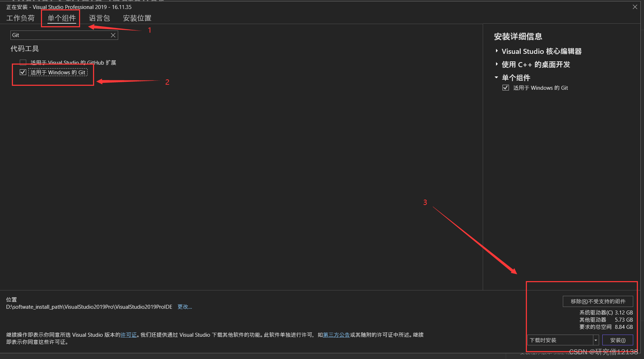Viewport: 644px width, 359px height.
Task: Expand Visual Studio 核心编辑器 details
Action: coord(497,51)
